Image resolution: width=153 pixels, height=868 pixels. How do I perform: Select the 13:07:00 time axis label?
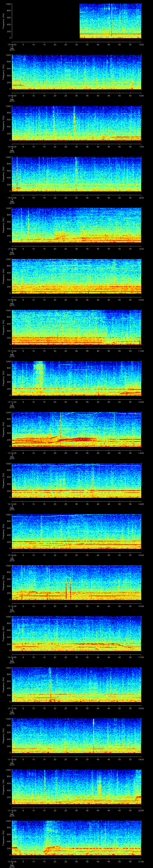point(12,198)
